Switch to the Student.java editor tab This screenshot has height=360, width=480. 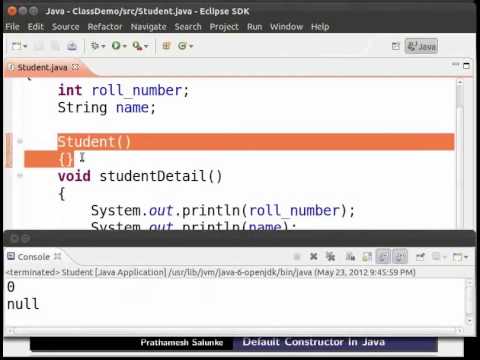[42, 68]
